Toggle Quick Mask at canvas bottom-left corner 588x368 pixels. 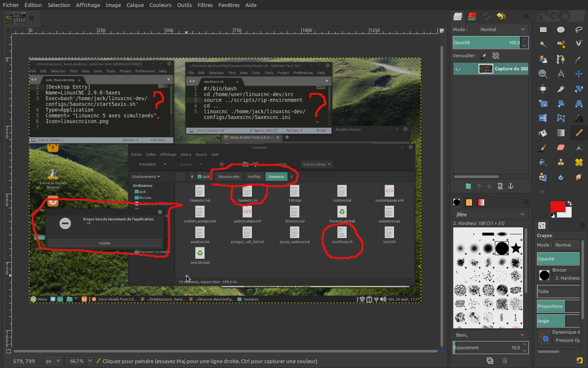tap(8, 351)
